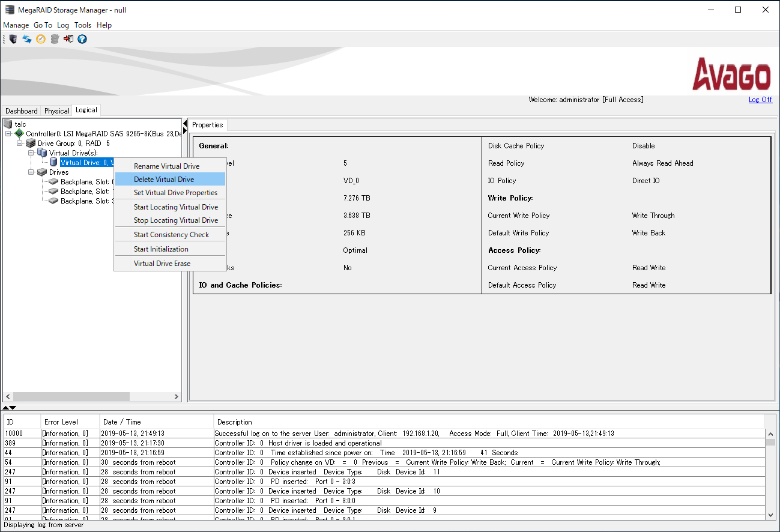Image resolution: width=780 pixels, height=532 pixels.
Task: Choose Set Virtual Drive Properties
Action: point(170,193)
